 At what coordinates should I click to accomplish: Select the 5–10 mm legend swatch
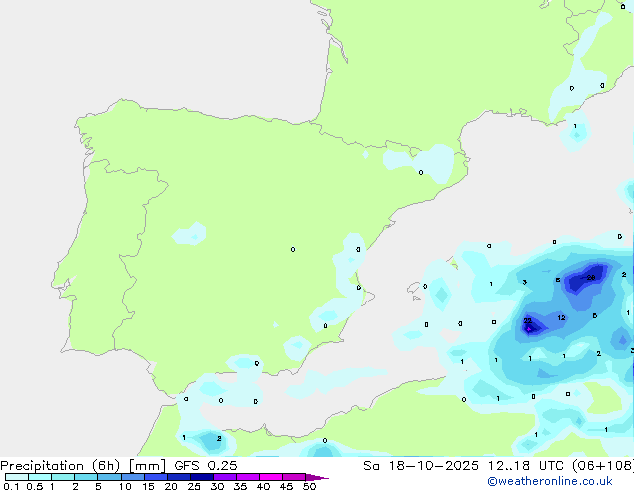tap(109, 477)
